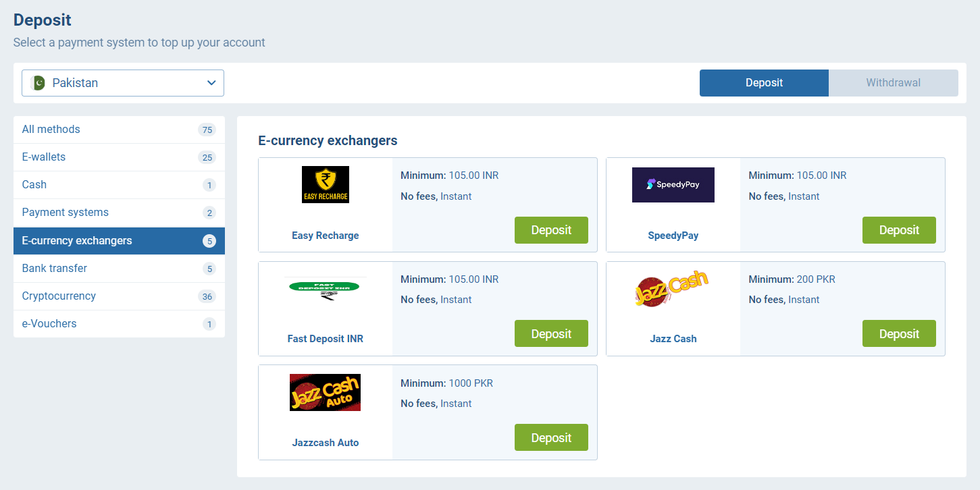Expand country list using the chevron arrow
The width and height of the screenshot is (980, 490).
(x=211, y=83)
